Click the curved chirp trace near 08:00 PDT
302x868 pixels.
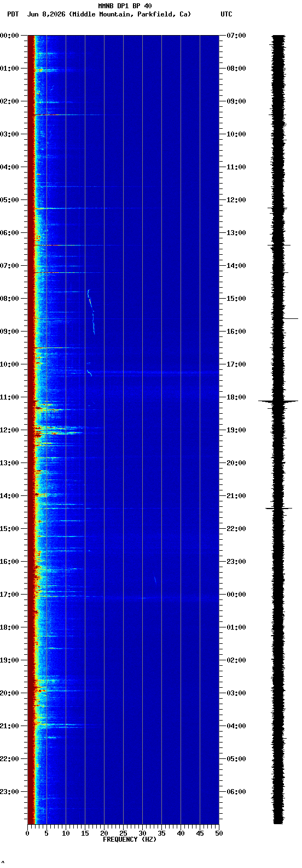point(91,311)
